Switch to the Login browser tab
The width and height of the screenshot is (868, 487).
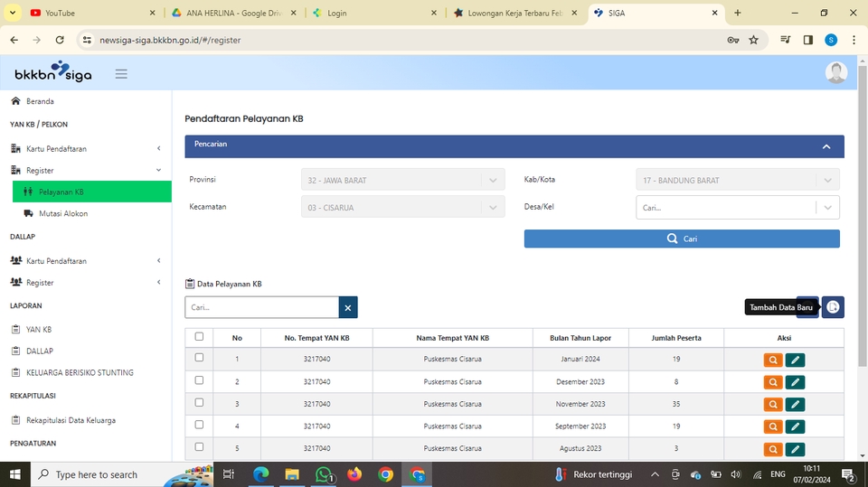click(x=374, y=13)
